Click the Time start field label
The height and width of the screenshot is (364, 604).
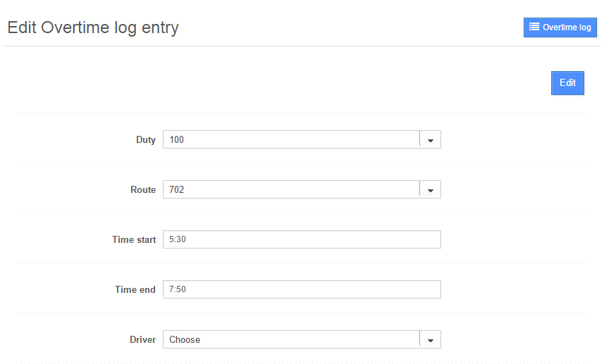click(x=134, y=240)
